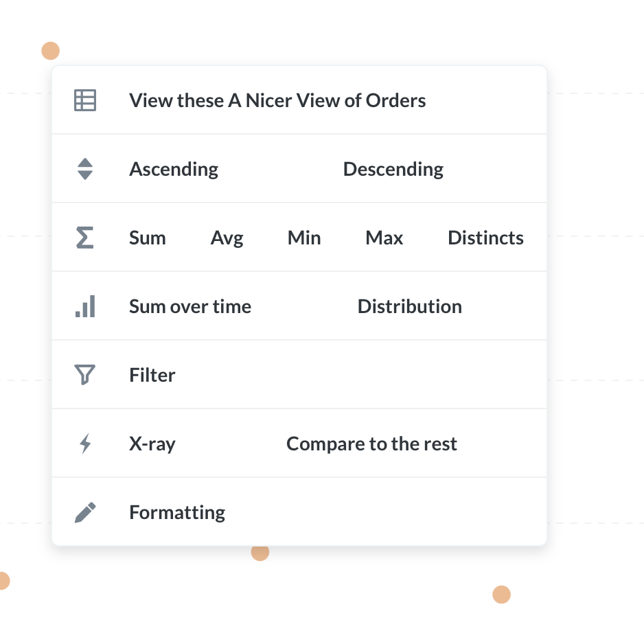
Task: Sort the column Descending
Action: (x=393, y=169)
